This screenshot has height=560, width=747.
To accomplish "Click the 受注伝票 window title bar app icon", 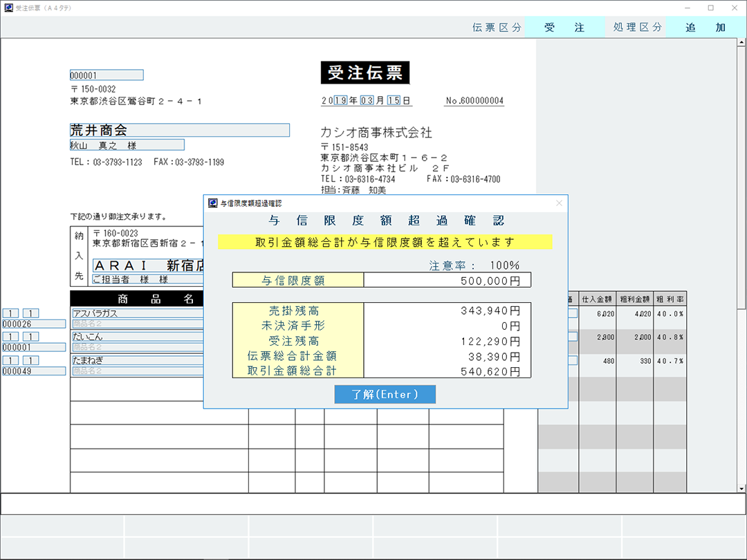I will click(x=8, y=8).
